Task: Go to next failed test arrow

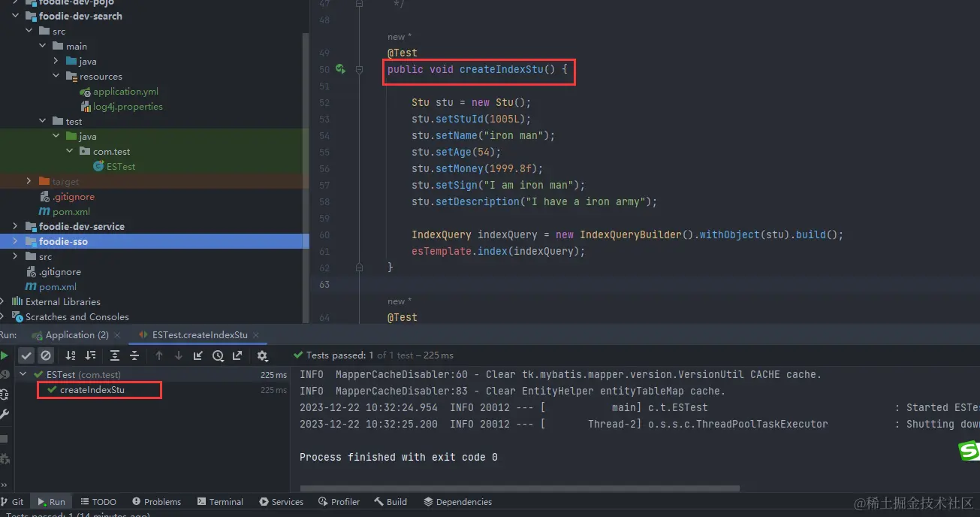Action: point(179,355)
